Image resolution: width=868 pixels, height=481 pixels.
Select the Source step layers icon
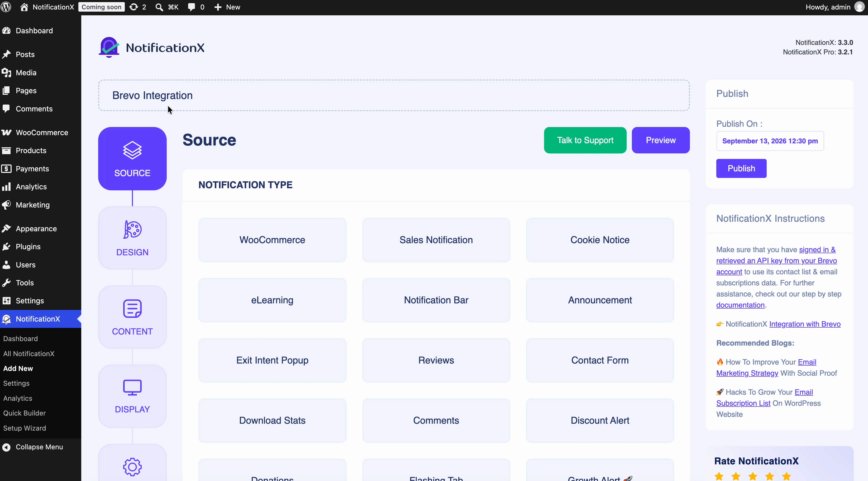click(132, 150)
